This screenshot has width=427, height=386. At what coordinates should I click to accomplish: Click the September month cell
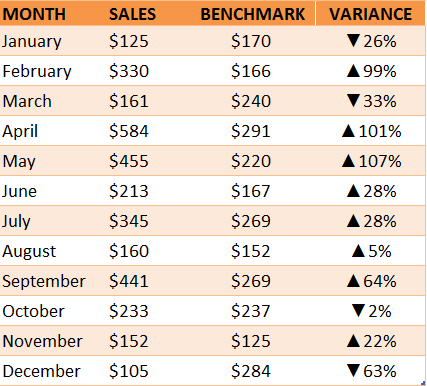click(x=53, y=281)
